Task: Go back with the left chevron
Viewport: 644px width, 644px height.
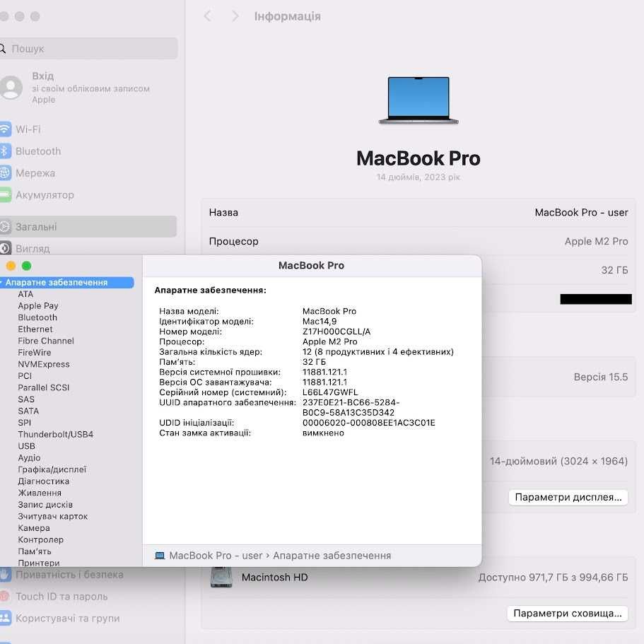Action: [x=208, y=16]
